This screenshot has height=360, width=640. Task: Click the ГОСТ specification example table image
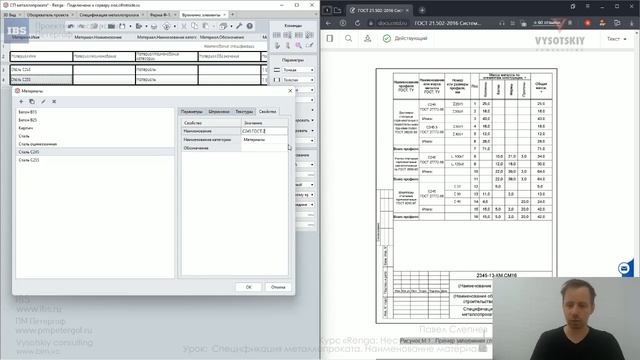point(467,196)
